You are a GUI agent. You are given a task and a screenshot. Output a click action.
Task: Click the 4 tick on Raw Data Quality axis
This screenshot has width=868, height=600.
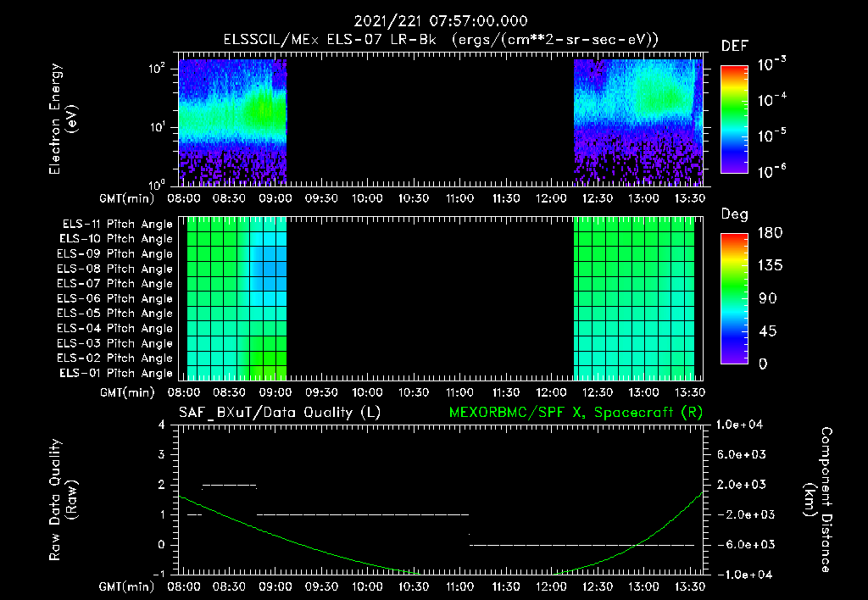161,425
